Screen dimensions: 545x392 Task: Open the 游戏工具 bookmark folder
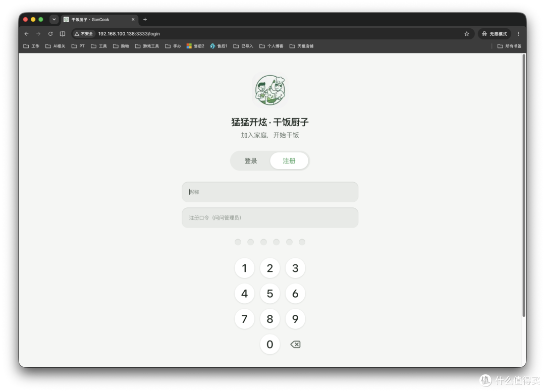[x=147, y=46]
